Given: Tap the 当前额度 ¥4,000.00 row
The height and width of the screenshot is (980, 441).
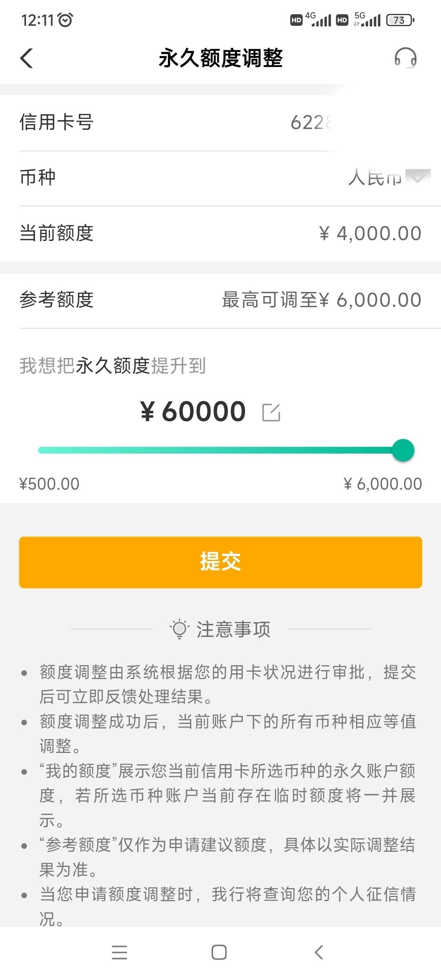Looking at the screenshot, I should (220, 233).
